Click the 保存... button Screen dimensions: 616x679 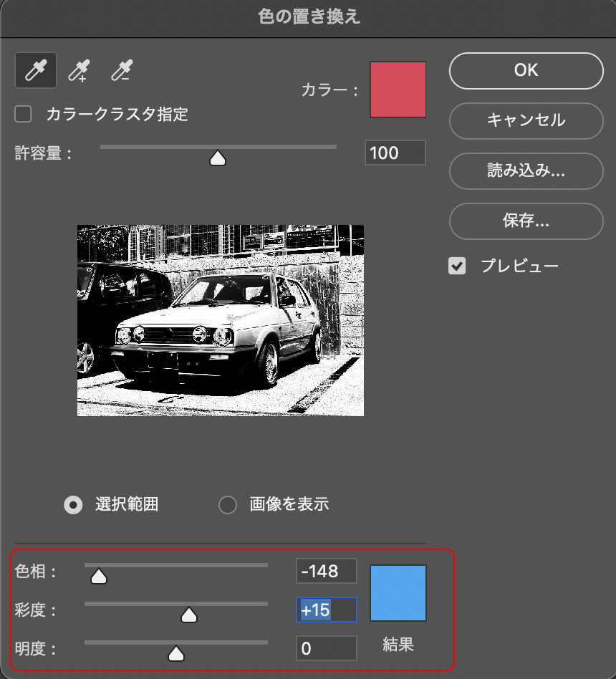[526, 221]
